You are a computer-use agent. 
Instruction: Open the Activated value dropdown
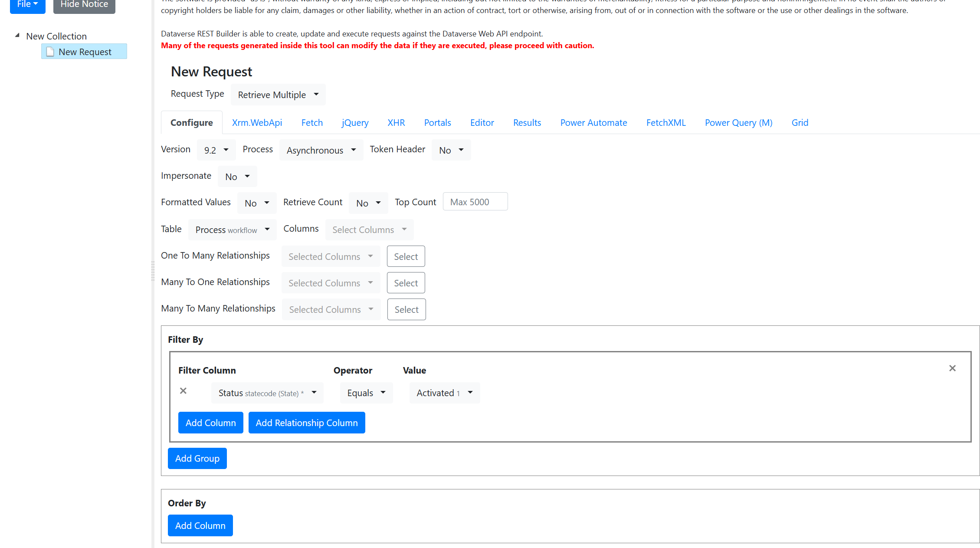[444, 393]
